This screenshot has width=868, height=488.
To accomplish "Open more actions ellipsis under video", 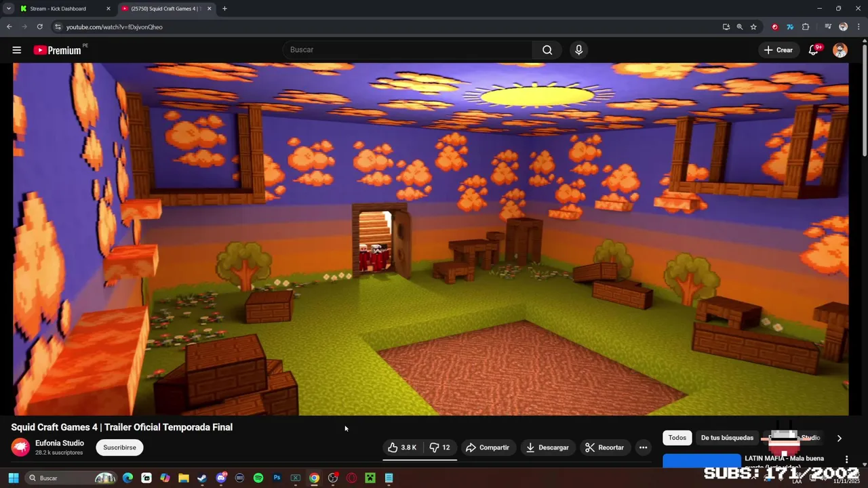I will (643, 448).
